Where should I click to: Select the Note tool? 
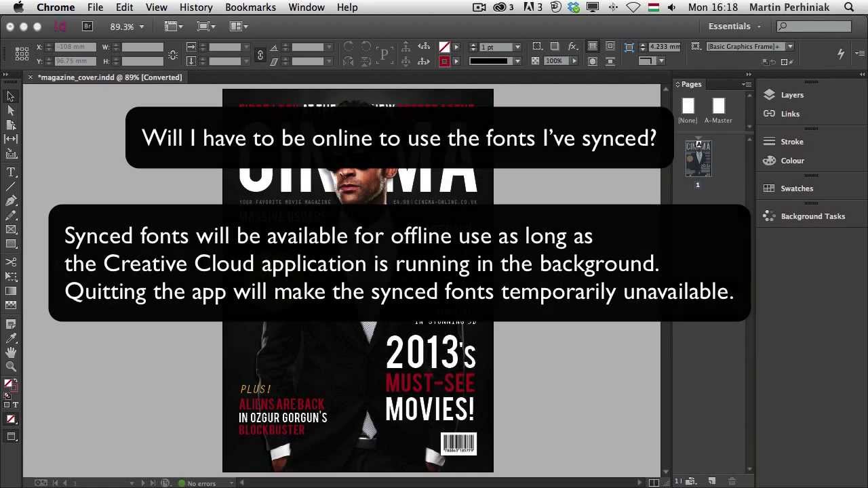click(x=11, y=324)
